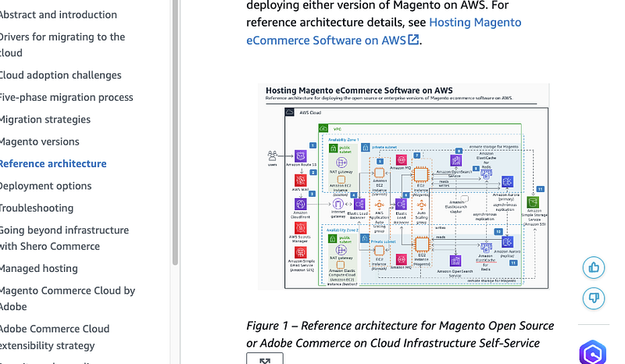The height and width of the screenshot is (364, 625).
Task: Click Amazon Route 53 icon in diagram
Action: point(301,155)
